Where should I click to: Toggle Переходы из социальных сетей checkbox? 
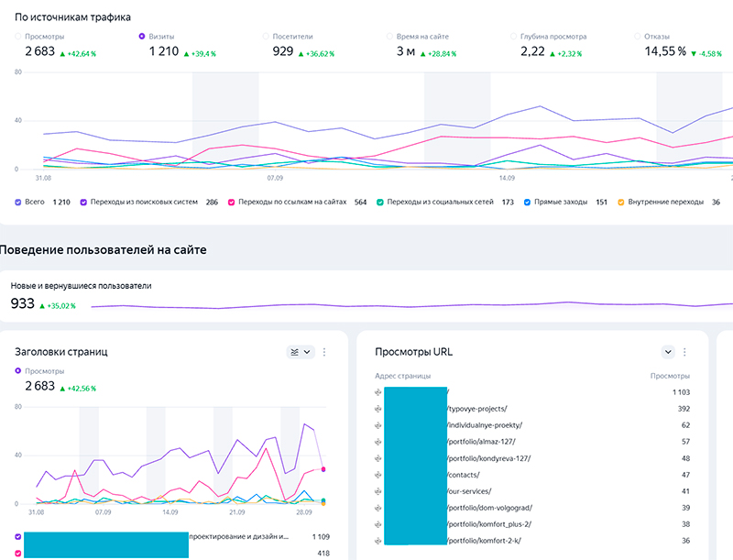click(x=380, y=203)
